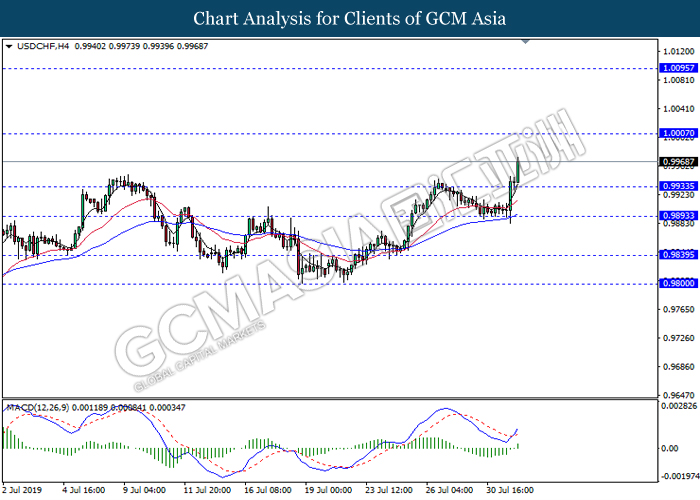Click the 1.00410 price axis value
Image resolution: width=700 pixels, height=500 pixels.
(679, 109)
